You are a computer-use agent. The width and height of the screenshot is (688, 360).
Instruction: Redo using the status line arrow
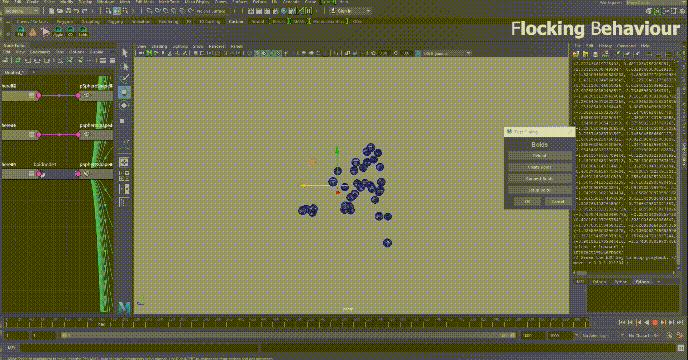(x=84, y=11)
